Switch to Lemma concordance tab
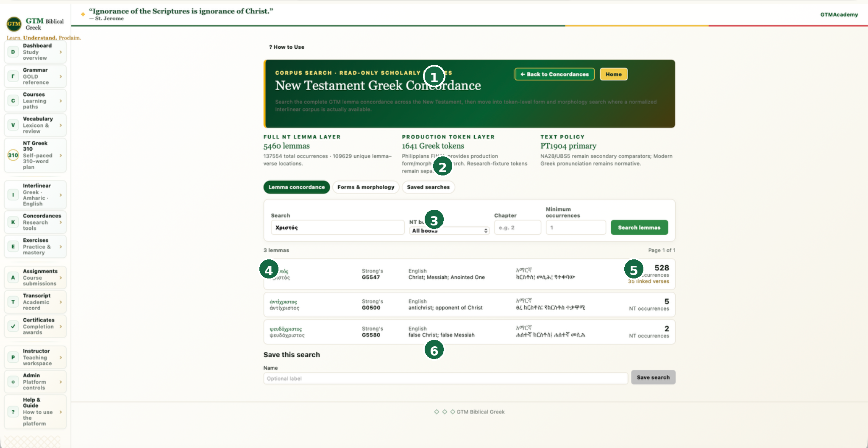 (297, 187)
